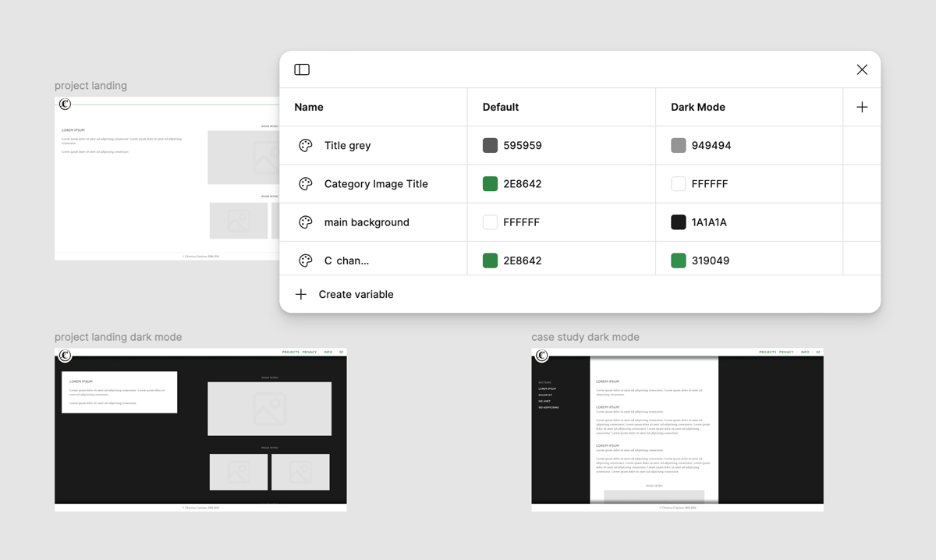Image resolution: width=936 pixels, height=560 pixels.
Task: Select the 319049 dark mode swatch
Action: pyautogui.click(x=677, y=258)
